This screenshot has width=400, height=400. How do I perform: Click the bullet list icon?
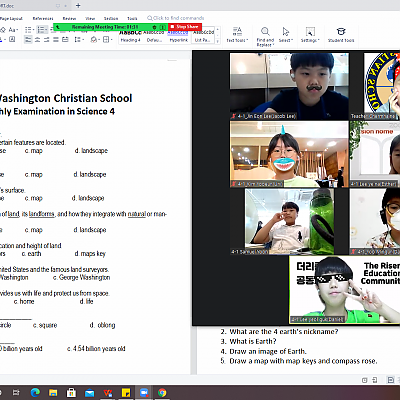28,30
